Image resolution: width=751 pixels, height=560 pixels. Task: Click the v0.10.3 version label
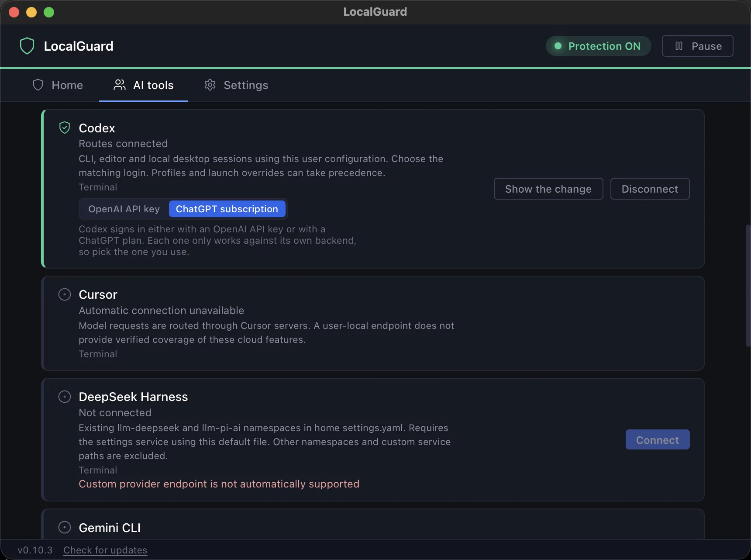pos(35,550)
